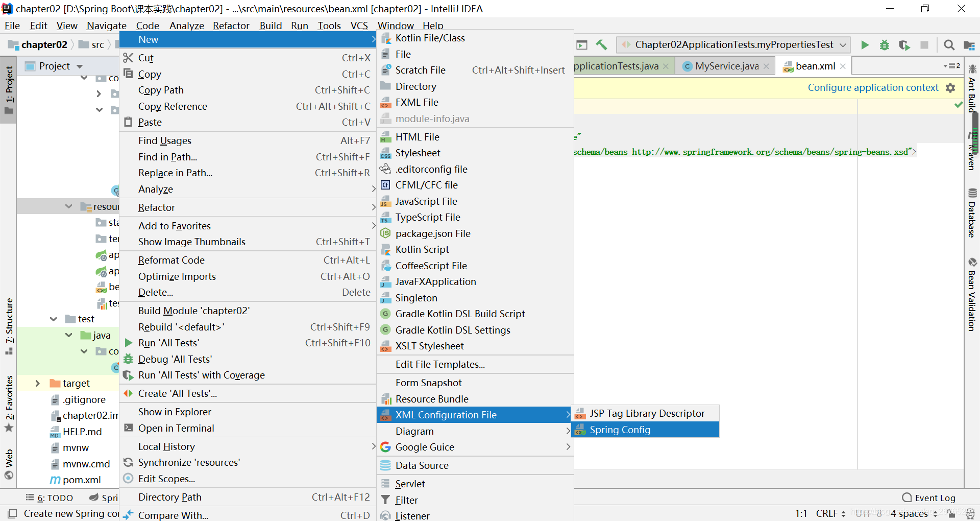Select JavaScript File entry
The height and width of the screenshot is (521, 980).
475,201
